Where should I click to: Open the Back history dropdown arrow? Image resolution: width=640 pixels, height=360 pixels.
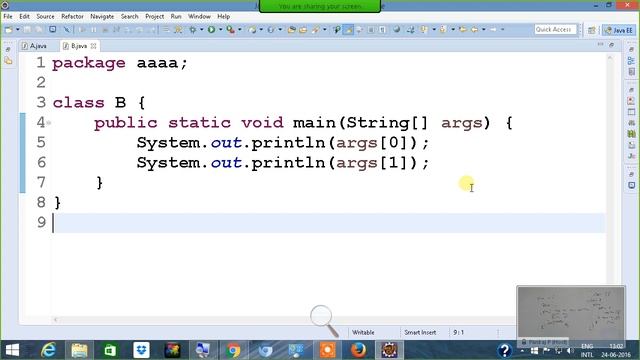[484, 30]
